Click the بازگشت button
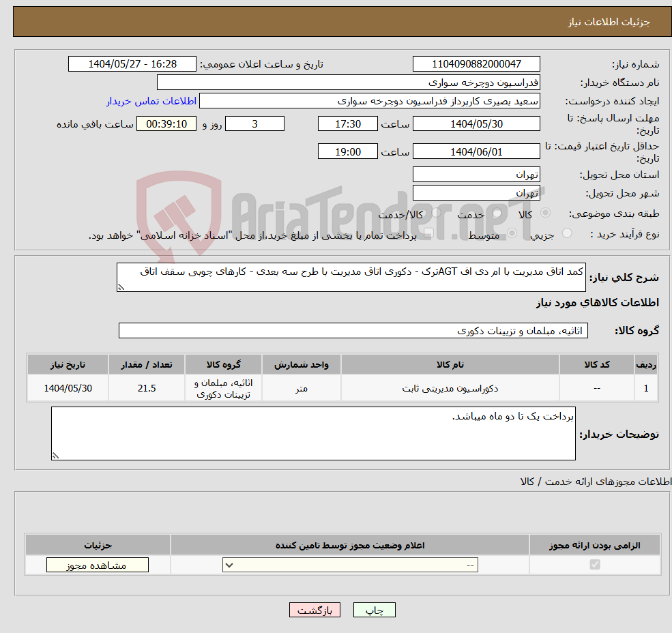The height and width of the screenshot is (633, 672). 315,610
